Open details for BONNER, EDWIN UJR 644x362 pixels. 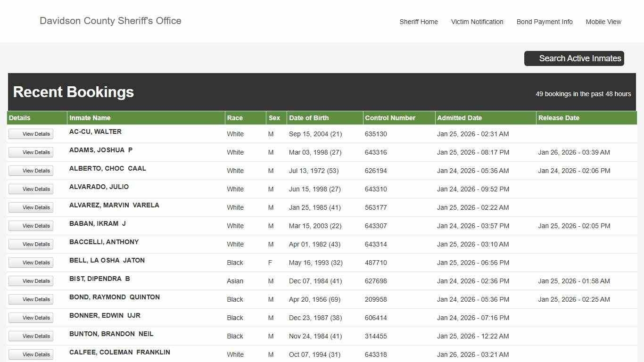pyautogui.click(x=31, y=318)
